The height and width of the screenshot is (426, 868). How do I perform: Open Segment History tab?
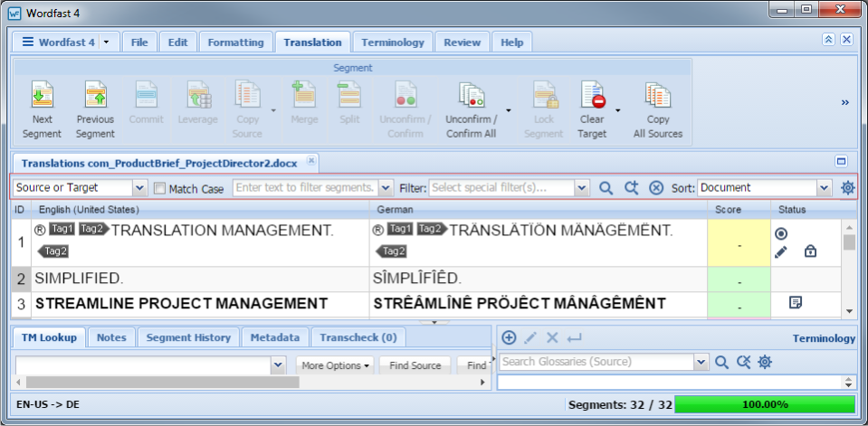click(x=188, y=337)
